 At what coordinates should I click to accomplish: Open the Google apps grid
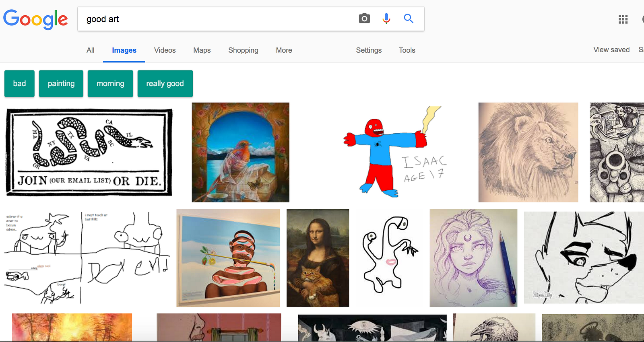click(623, 19)
